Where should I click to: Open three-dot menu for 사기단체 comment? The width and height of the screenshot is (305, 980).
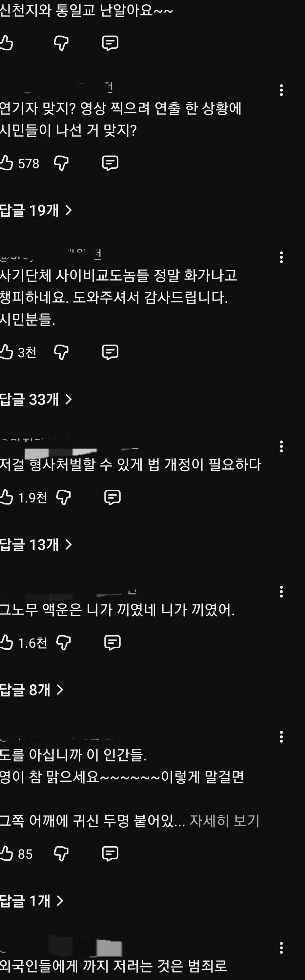(281, 257)
